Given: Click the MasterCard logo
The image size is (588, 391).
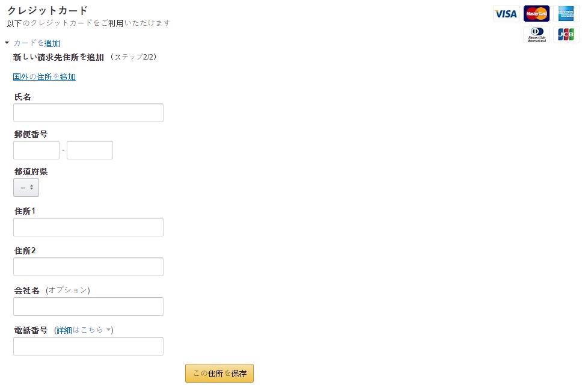Looking at the screenshot, I should 536,14.
